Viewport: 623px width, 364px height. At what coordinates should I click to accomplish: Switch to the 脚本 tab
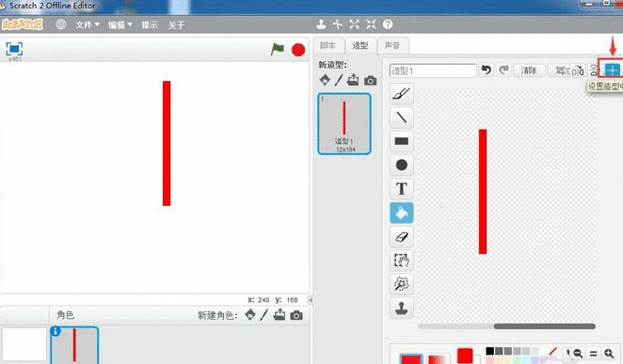(328, 46)
